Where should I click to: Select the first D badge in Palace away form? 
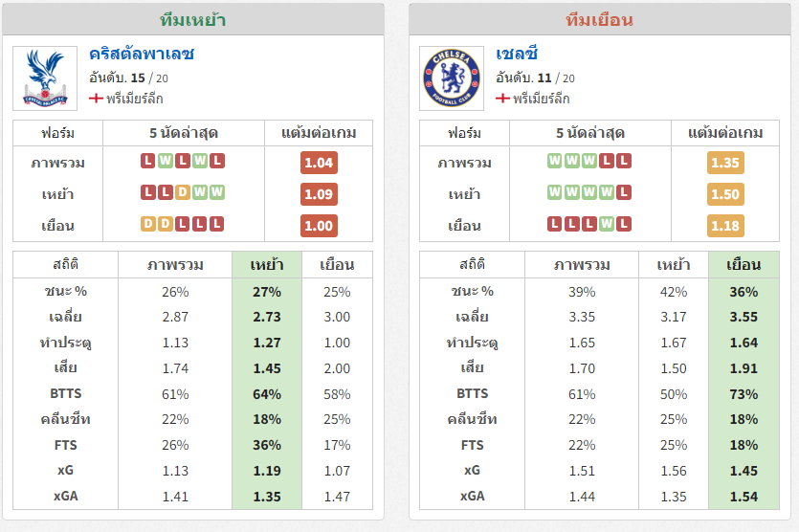[x=147, y=224]
